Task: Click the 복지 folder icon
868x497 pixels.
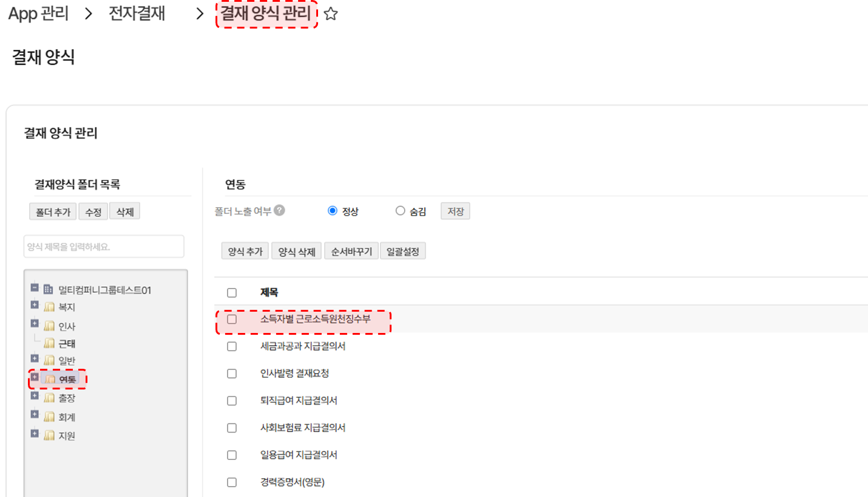Action: [x=50, y=307]
